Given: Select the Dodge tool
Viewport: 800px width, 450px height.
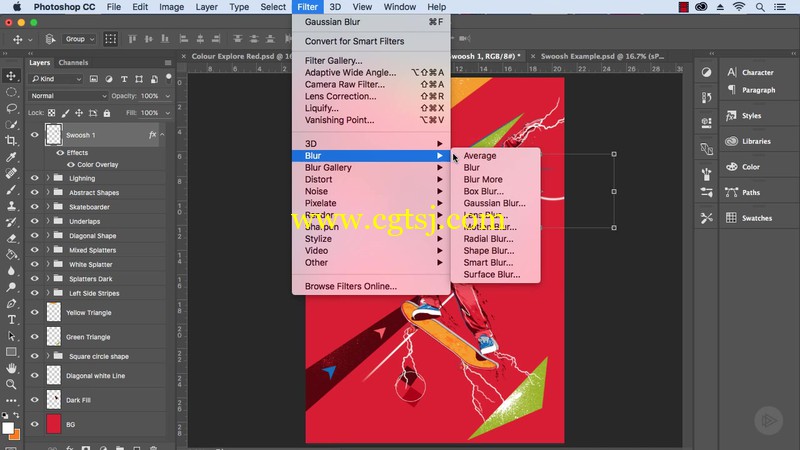Looking at the screenshot, I should (11, 287).
